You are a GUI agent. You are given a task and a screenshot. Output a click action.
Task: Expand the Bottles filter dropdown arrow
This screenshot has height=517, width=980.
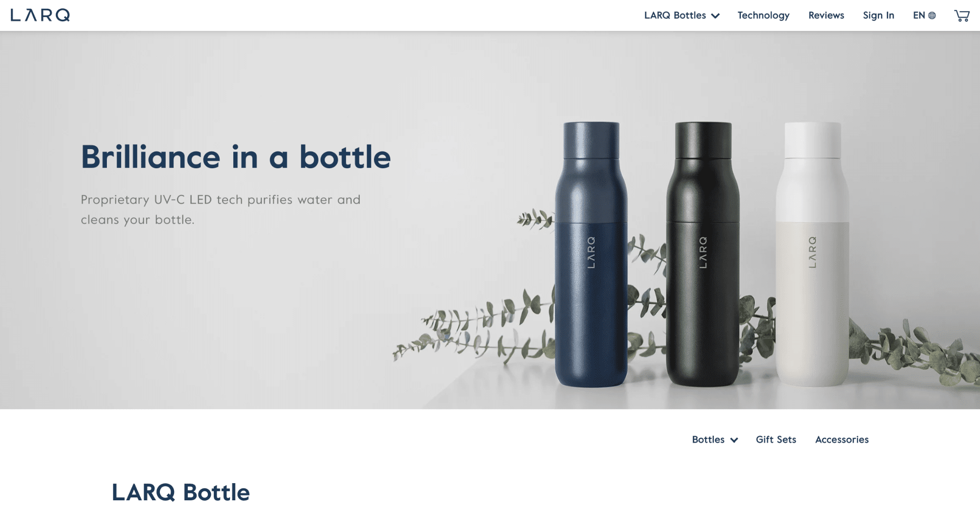[x=734, y=440]
